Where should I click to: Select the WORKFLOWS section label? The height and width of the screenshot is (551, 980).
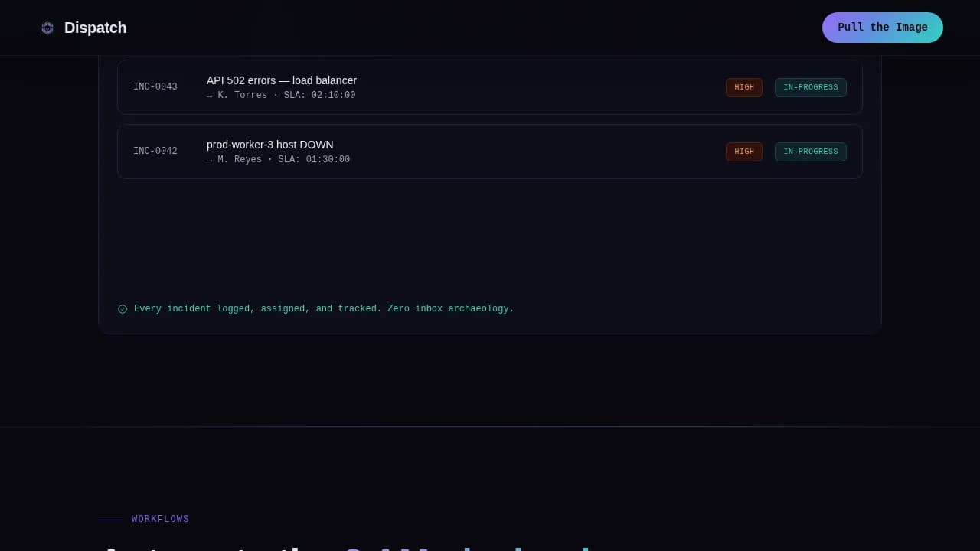[x=160, y=519]
